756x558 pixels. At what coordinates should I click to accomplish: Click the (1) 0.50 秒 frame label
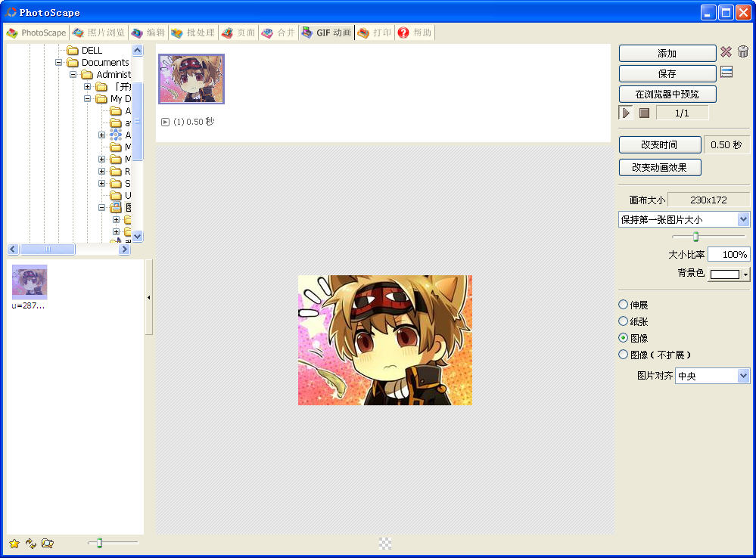[194, 122]
